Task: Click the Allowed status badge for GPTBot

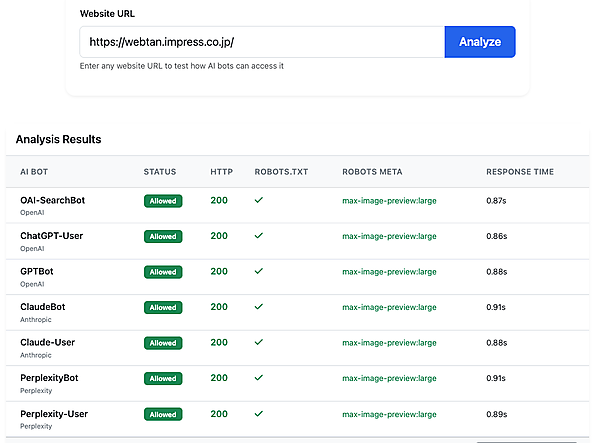Action: (x=163, y=272)
